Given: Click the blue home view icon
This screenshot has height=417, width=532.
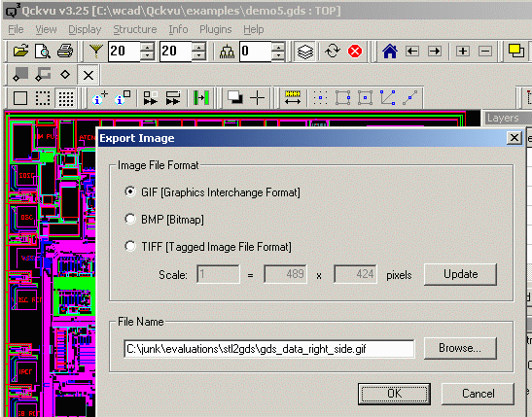Looking at the screenshot, I should point(390,52).
